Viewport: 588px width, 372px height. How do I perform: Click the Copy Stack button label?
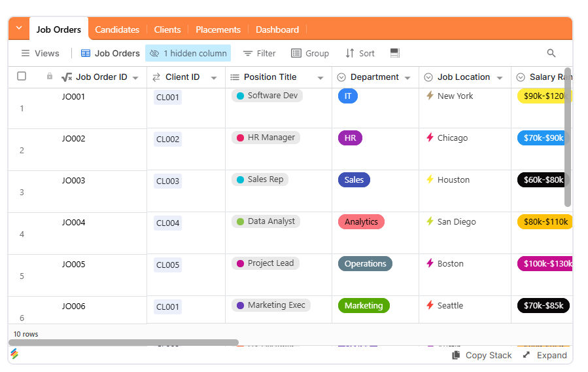[489, 355]
